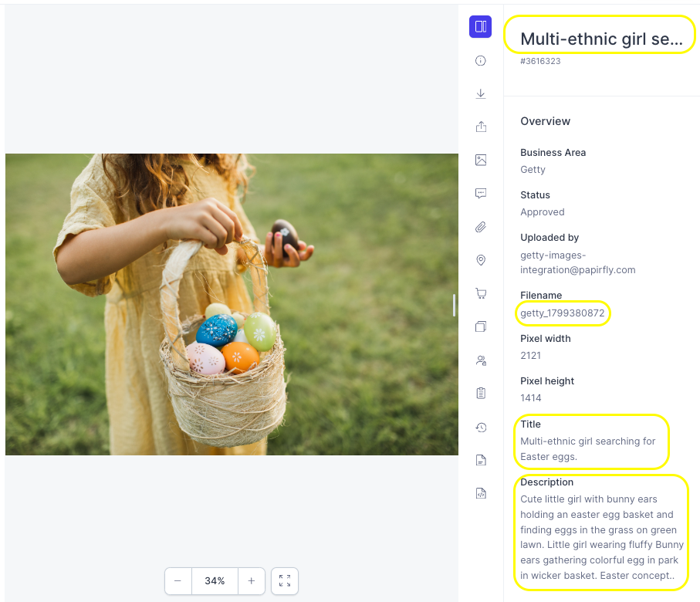
Task: Click the filename getty_1799380872
Action: click(562, 313)
